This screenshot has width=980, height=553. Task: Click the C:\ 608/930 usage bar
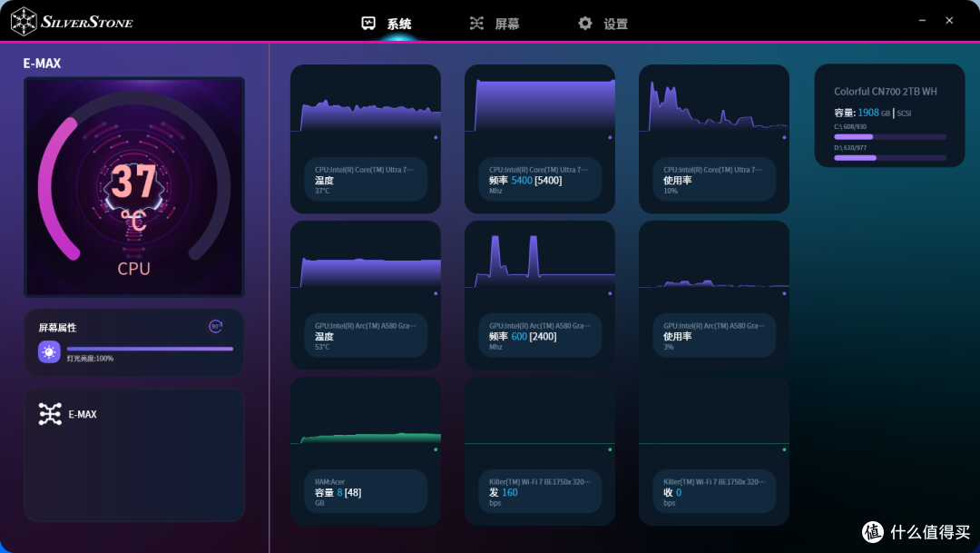[x=890, y=136]
